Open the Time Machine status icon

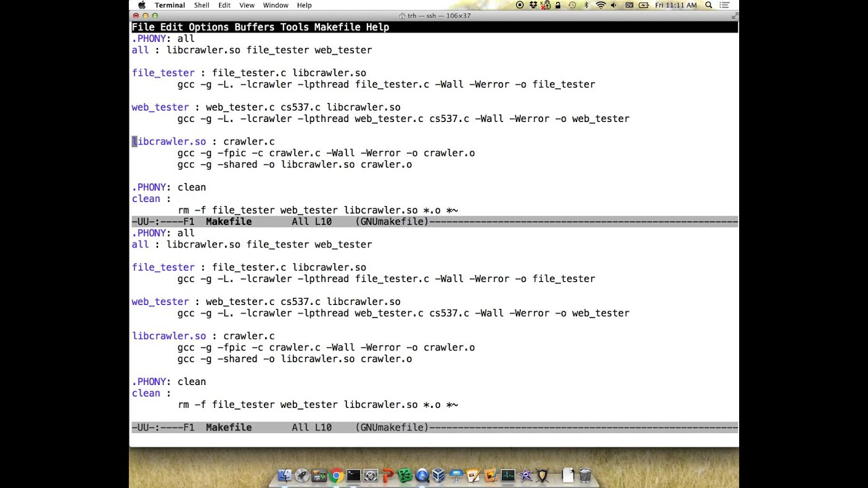click(x=572, y=5)
